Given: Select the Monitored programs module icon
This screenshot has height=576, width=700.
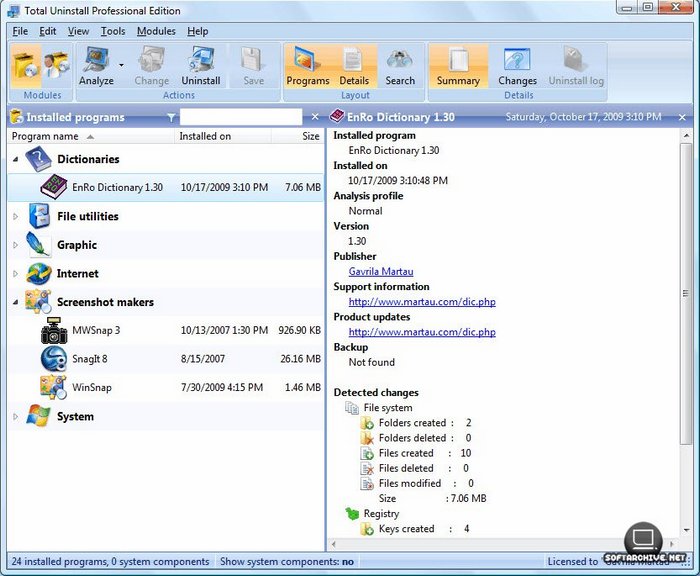Looking at the screenshot, I should click(56, 66).
